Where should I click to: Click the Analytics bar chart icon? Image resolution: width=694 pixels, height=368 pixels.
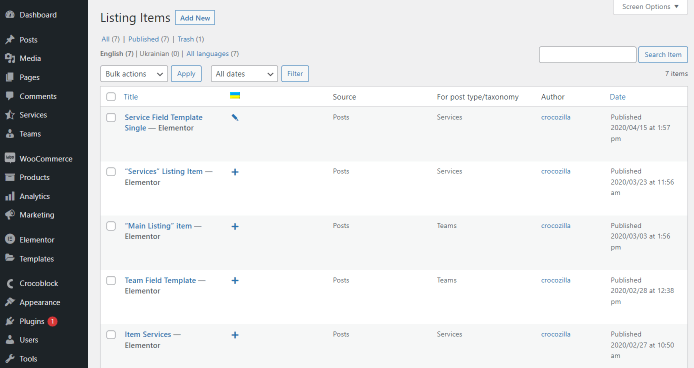tap(10, 196)
